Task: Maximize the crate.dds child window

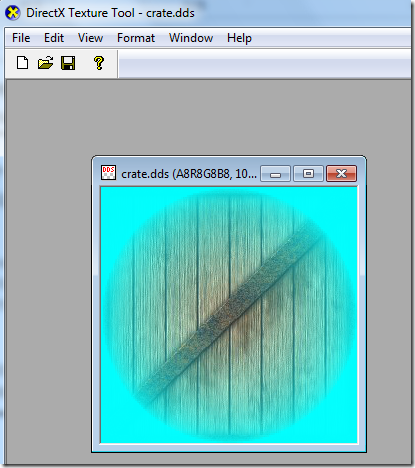Action: (x=308, y=174)
